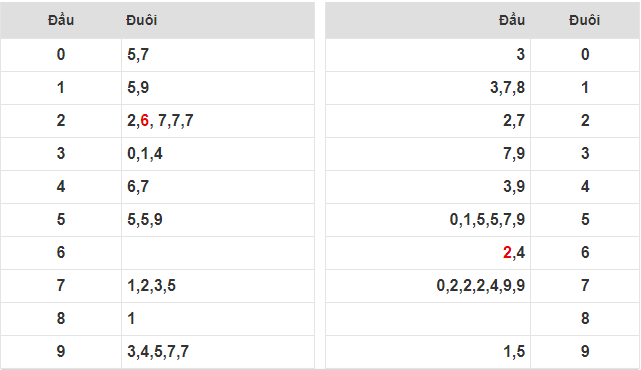
Task: Click the cell showing 0,1,4
Action: coord(218,154)
